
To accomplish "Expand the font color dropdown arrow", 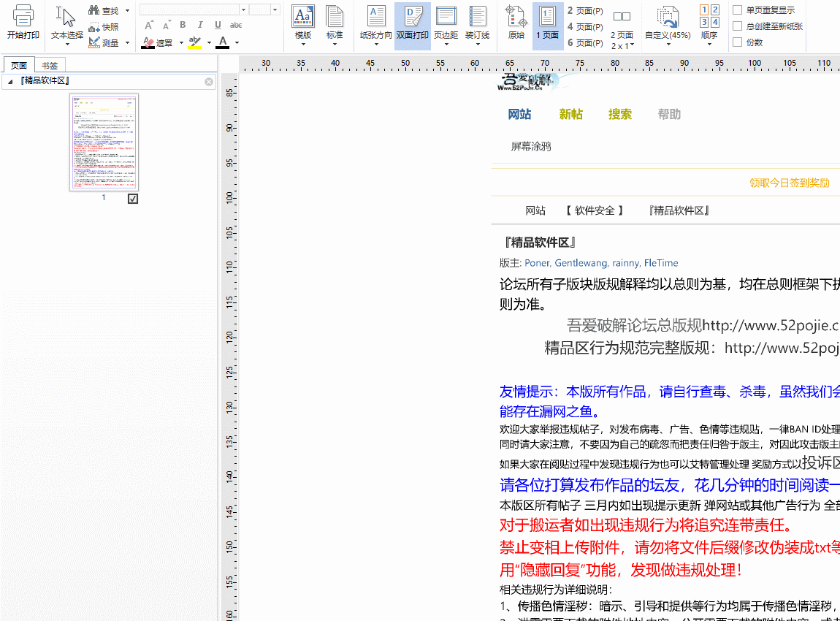I will coord(237,43).
